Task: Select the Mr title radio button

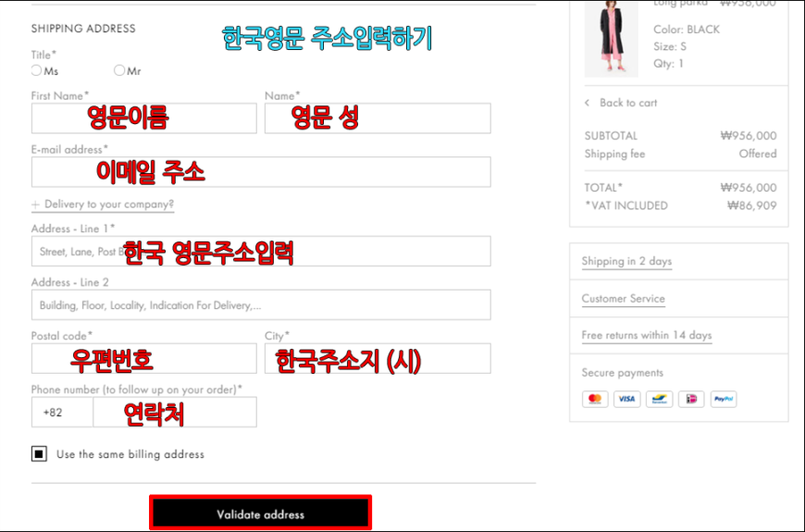Action: (119, 70)
